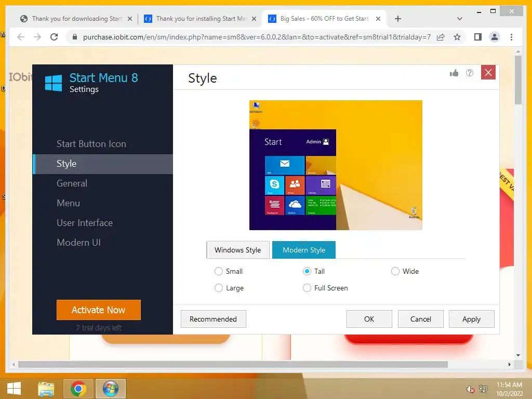
Task: Bookmark this page with star icon
Action: click(x=457, y=37)
